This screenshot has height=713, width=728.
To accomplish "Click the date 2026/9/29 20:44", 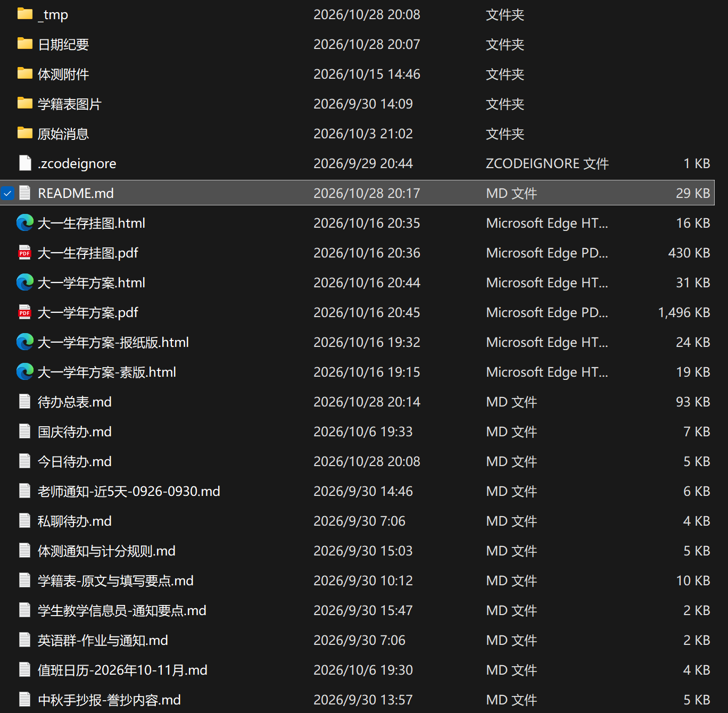I will 363,163.
